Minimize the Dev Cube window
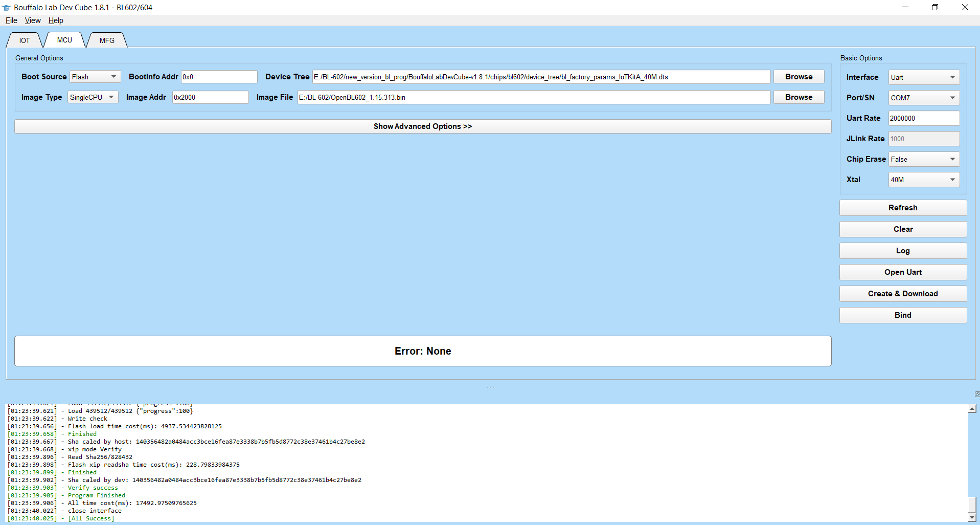The height and width of the screenshot is (525, 980). point(905,7)
